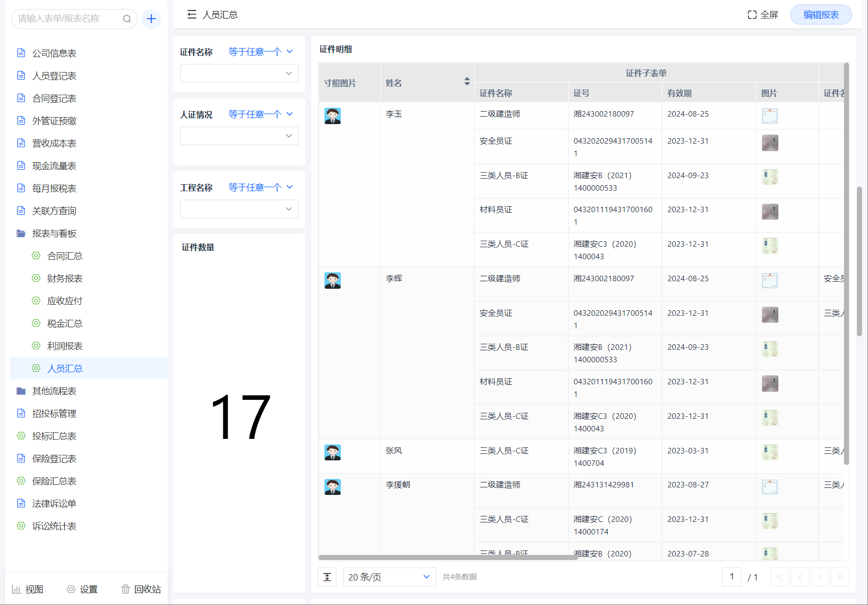This screenshot has width=868, height=605.
Task: Click the collapse rows icon near pagination
Action: pos(327,577)
